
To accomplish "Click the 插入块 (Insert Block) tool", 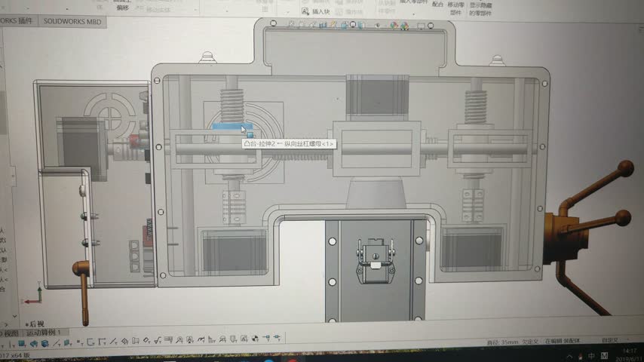I will (317, 11).
